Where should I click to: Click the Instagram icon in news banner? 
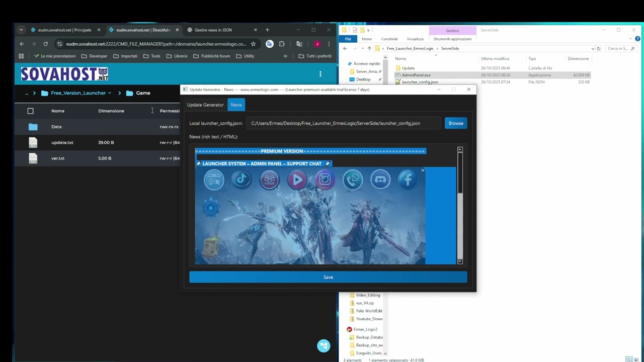[325, 179]
